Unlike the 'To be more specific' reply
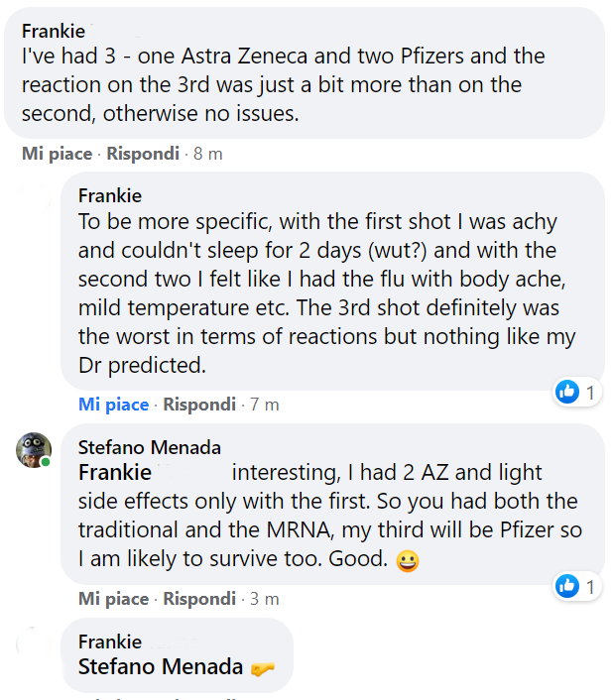Screen dimensions: 613x700 [113, 405]
